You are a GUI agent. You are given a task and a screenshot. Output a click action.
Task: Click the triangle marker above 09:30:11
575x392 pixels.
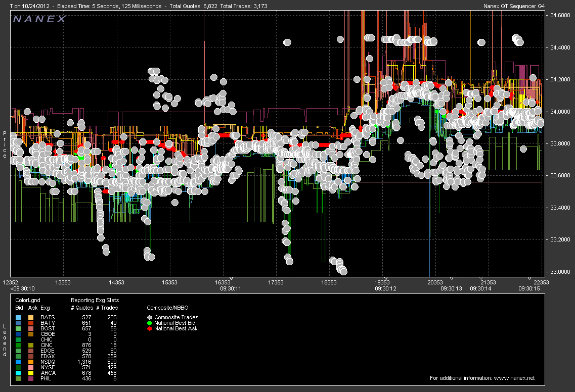[x=231, y=279]
